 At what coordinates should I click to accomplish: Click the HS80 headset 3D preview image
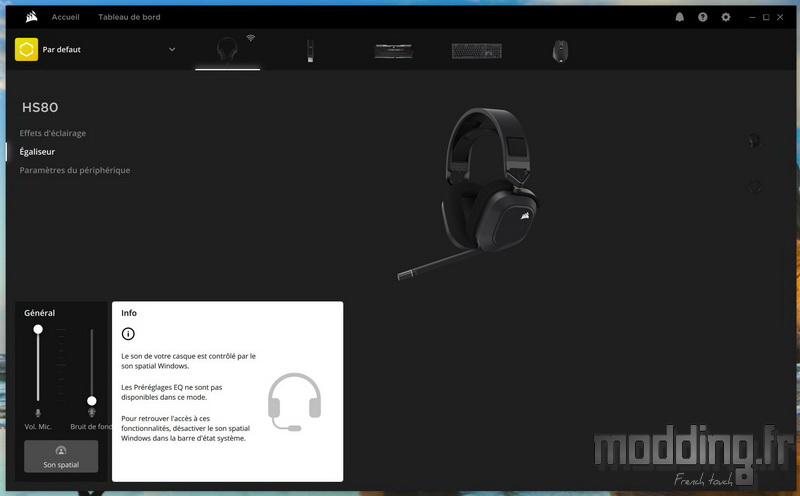[468, 194]
